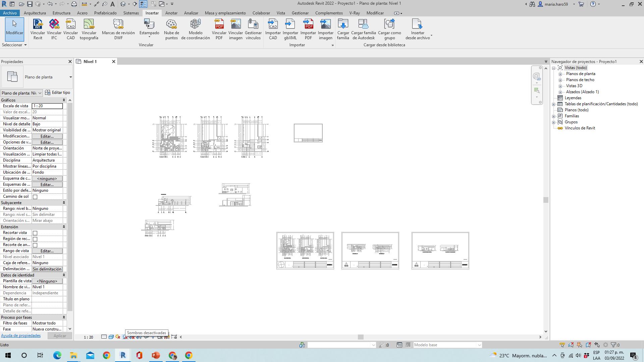Open the Ayuda de propiedades link
This screenshot has width=644, height=362.
click(21, 336)
